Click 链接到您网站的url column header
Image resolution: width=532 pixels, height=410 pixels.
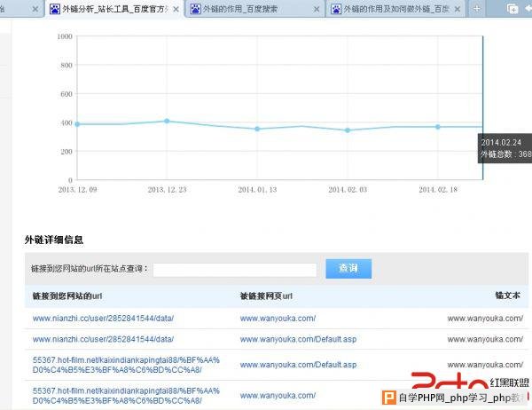click(67, 296)
